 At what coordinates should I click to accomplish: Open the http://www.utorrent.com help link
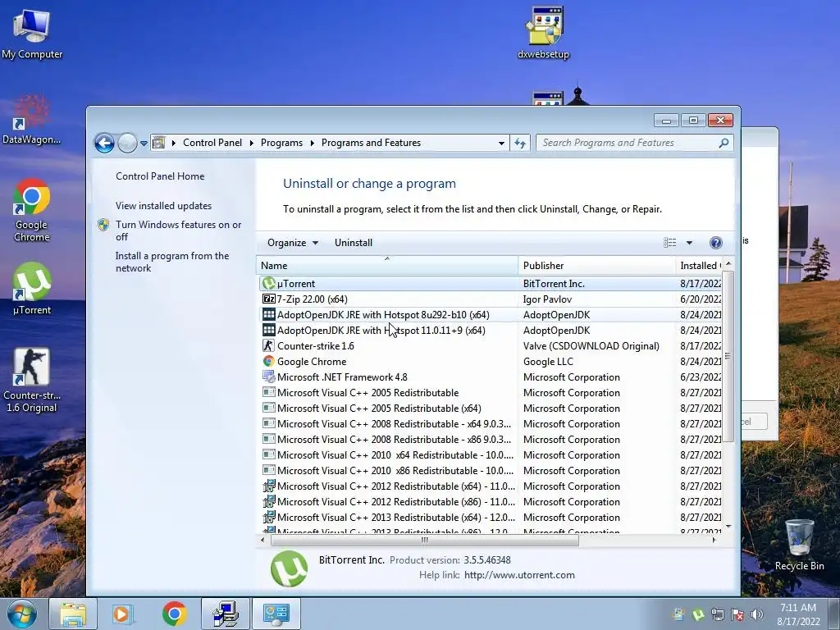point(519,575)
